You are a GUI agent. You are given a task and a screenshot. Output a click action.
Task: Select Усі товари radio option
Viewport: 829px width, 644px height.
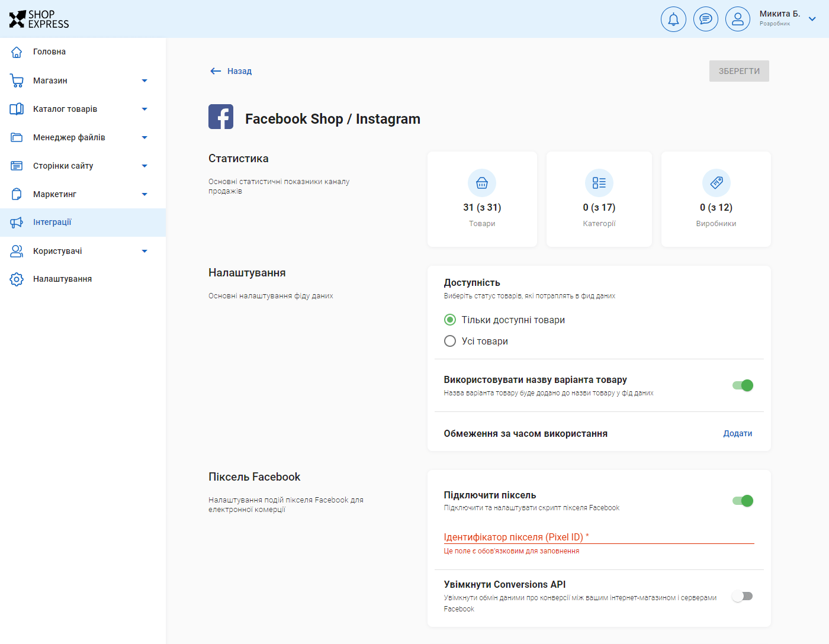click(450, 341)
